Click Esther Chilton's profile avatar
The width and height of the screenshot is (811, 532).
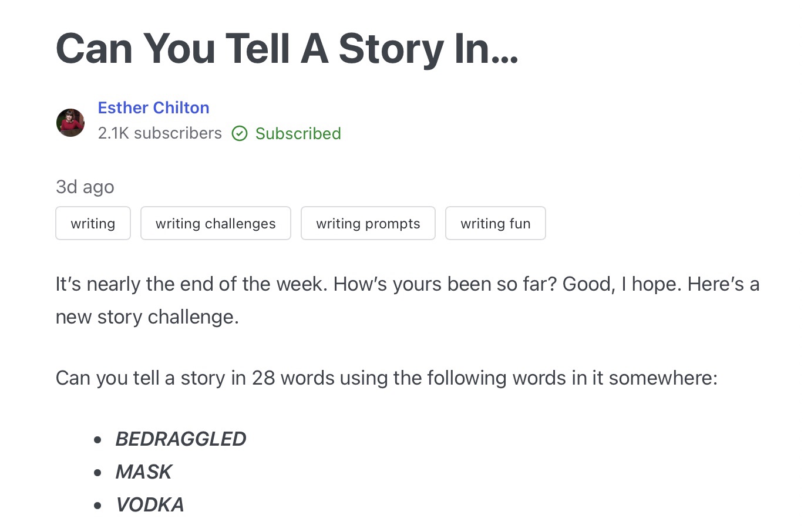(70, 122)
